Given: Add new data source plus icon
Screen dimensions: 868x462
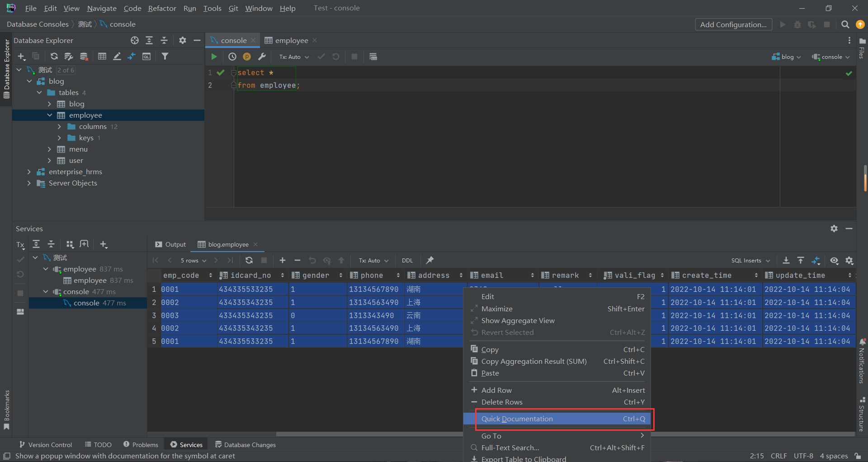Looking at the screenshot, I should point(21,57).
